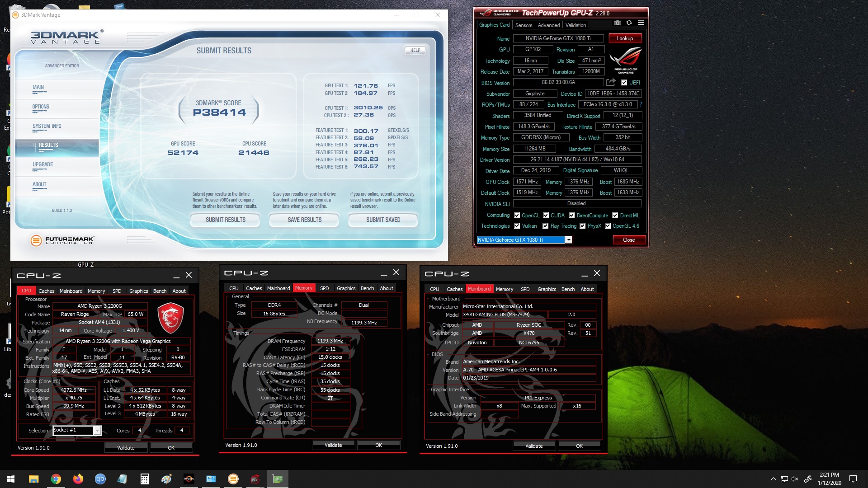Open the notification center icon

(x=853, y=479)
